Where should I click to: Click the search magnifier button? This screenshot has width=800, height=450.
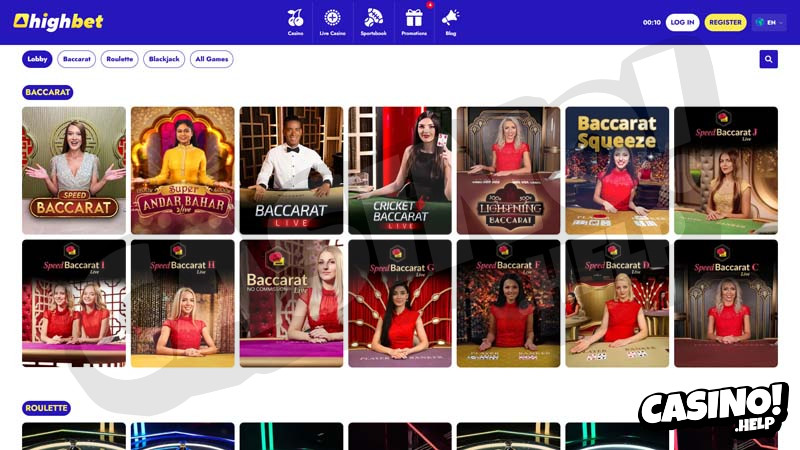tap(768, 59)
